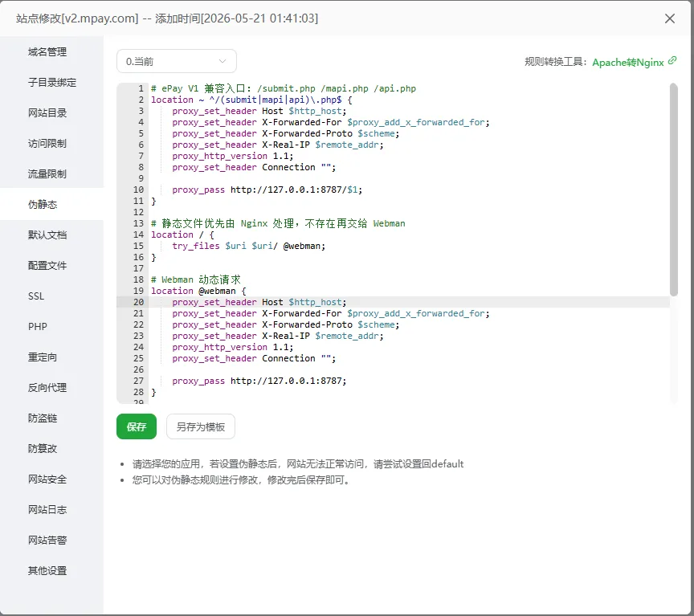Open the PHP tab
The width and height of the screenshot is (694, 616).
(x=38, y=327)
